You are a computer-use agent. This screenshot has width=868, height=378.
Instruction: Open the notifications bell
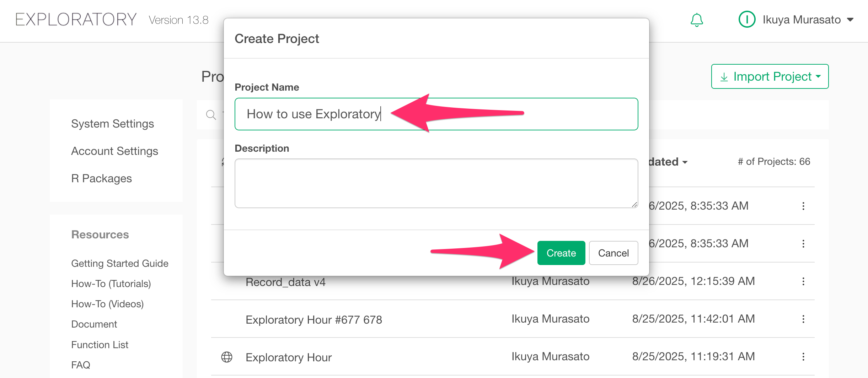(697, 20)
